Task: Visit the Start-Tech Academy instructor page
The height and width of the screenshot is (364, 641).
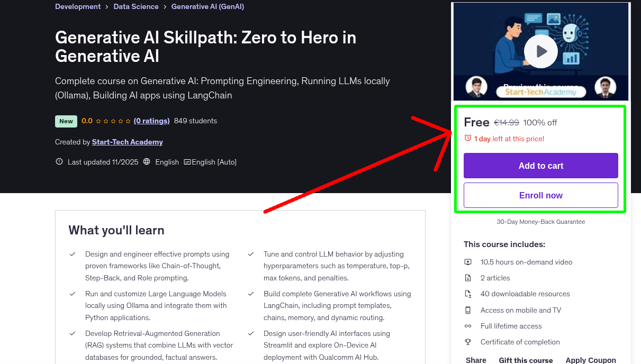Action: coord(127,142)
